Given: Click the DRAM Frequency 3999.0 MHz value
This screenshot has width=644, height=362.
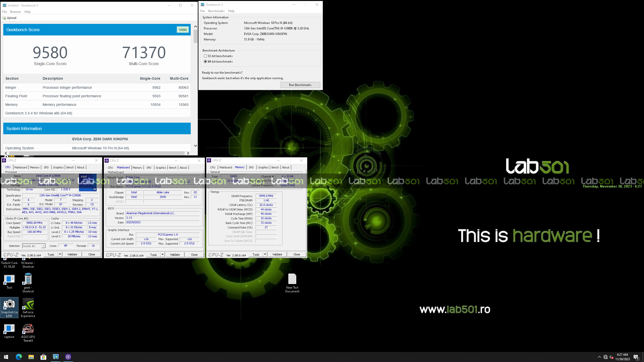Looking at the screenshot, I should (266, 196).
